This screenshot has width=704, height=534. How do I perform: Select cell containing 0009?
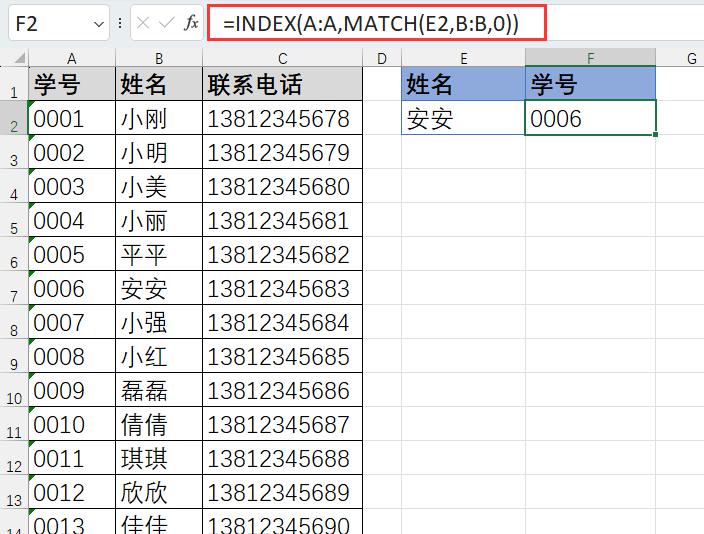[x=72, y=390]
